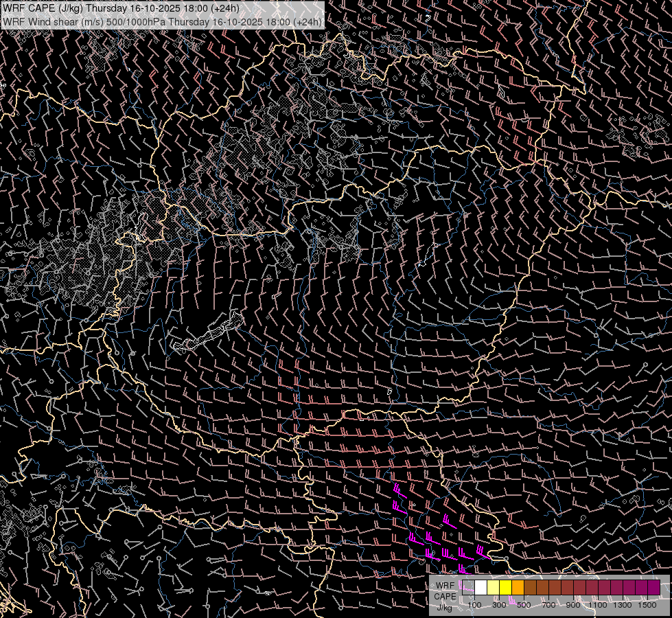Click the 'WRF' text in the legend box
The height and width of the screenshot is (618, 672).
[x=445, y=586]
